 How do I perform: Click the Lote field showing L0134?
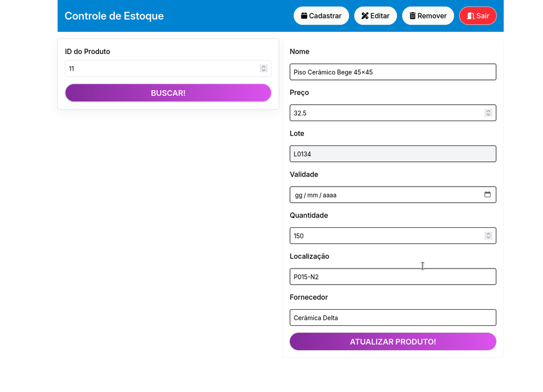point(393,154)
